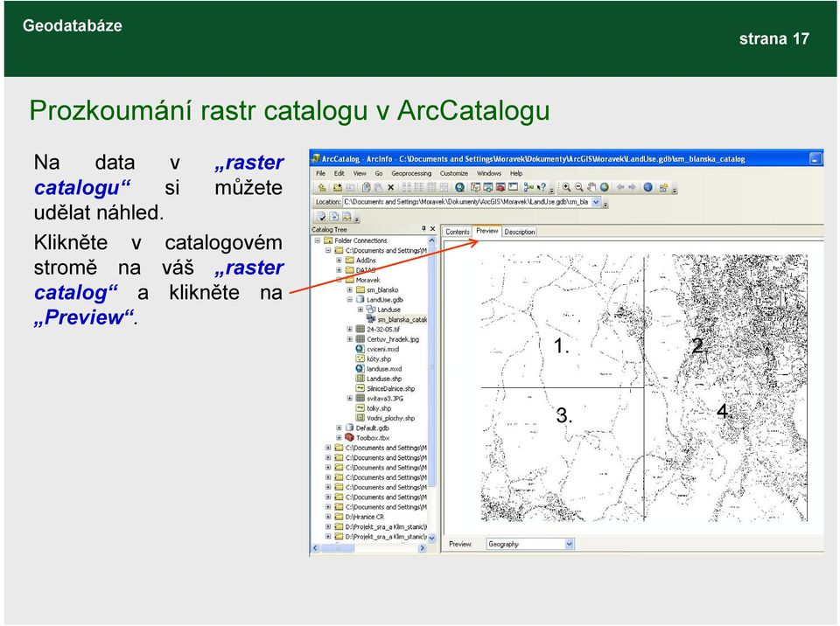
Task: Expand the Toolbox.tbx node
Action: coord(339,437)
